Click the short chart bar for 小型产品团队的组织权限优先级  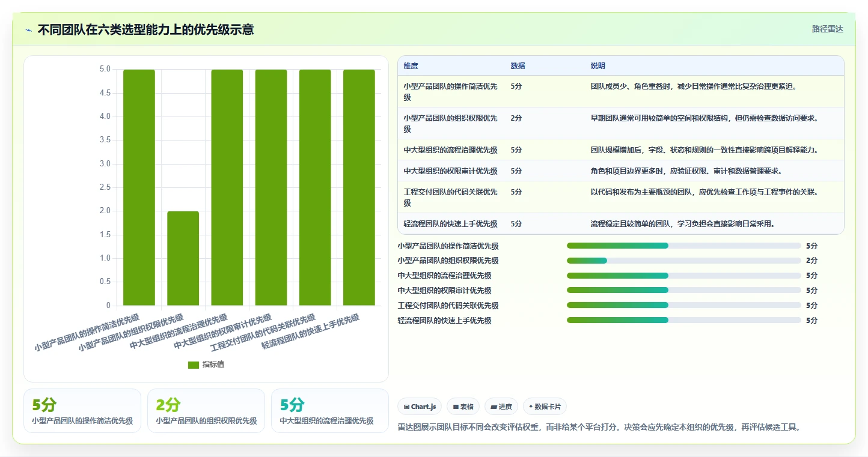[x=183, y=258]
